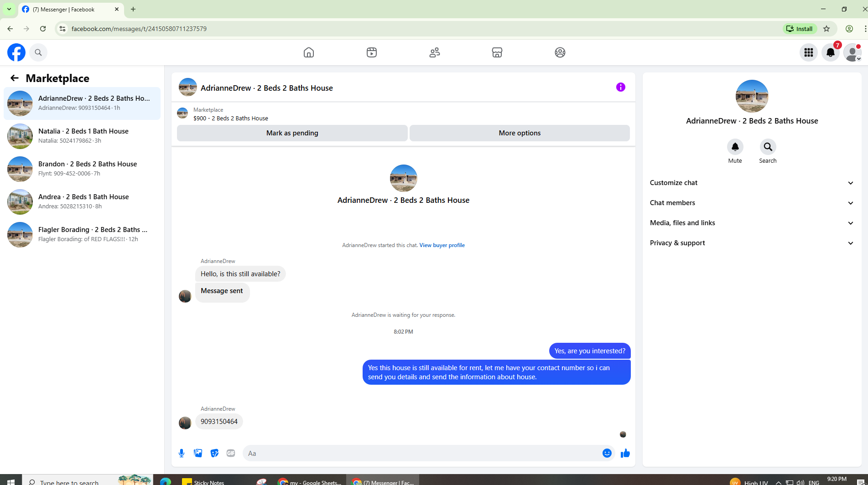Open Facebook search magnifier icon
Screen dimensions: 868x485
38,52
